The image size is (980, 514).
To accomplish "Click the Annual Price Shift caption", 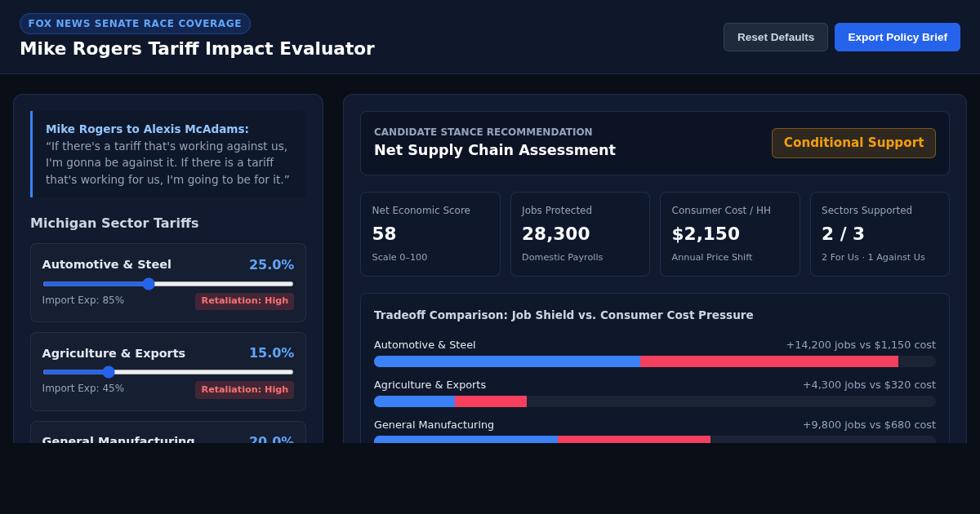I will [x=712, y=258].
